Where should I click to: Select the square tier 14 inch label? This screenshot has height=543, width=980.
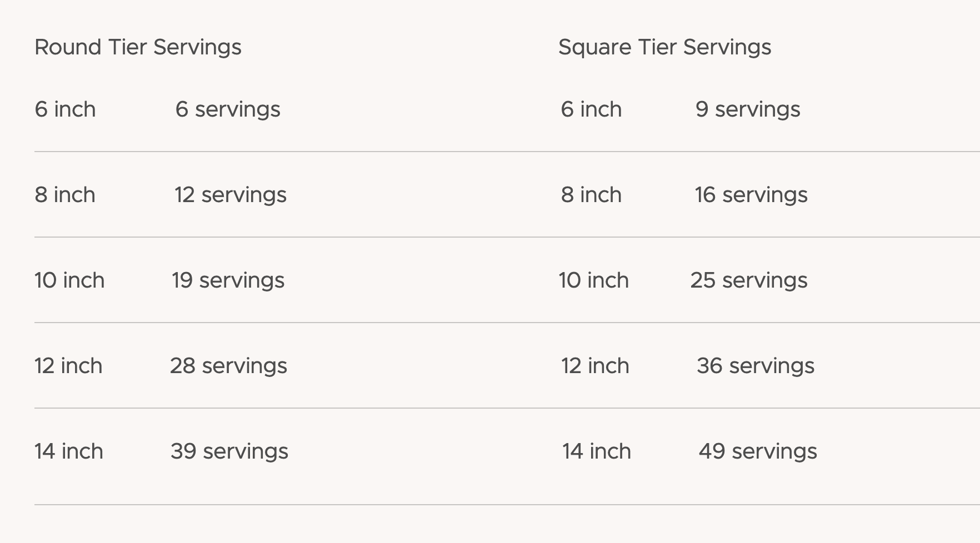pyautogui.click(x=597, y=451)
